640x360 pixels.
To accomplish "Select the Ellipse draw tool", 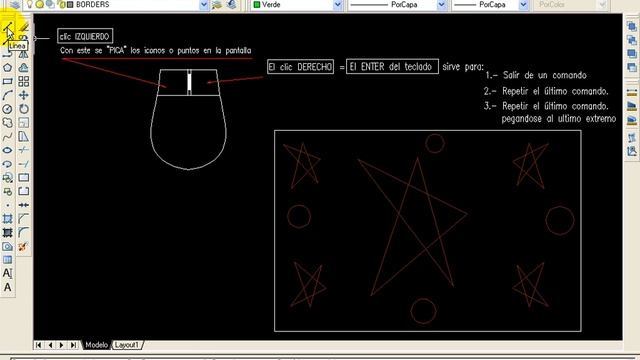I will (x=8, y=150).
